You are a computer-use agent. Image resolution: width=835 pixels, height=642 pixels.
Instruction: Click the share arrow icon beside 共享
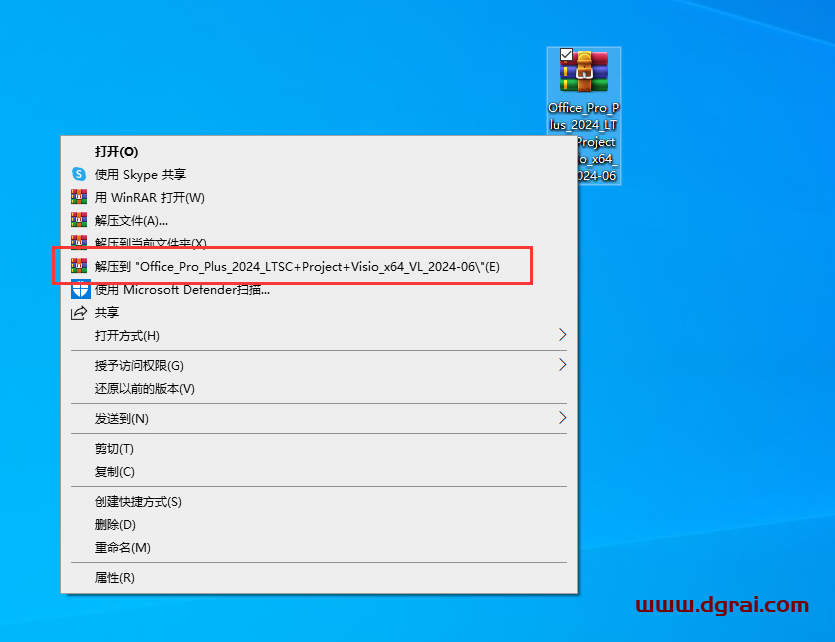(79, 313)
